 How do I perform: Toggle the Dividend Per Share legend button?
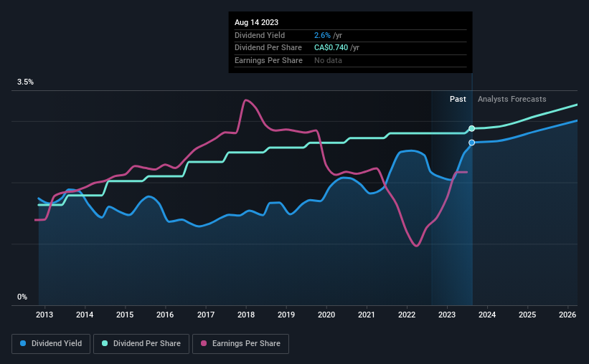[x=141, y=344]
